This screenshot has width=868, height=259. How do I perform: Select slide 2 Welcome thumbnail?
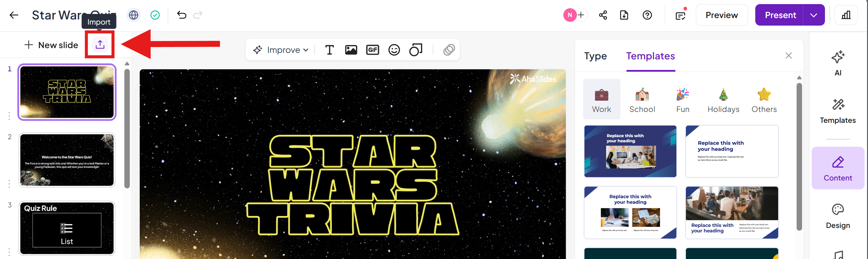(67, 160)
